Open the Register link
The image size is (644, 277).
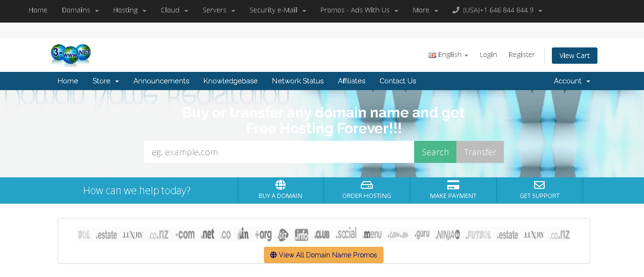pos(522,55)
